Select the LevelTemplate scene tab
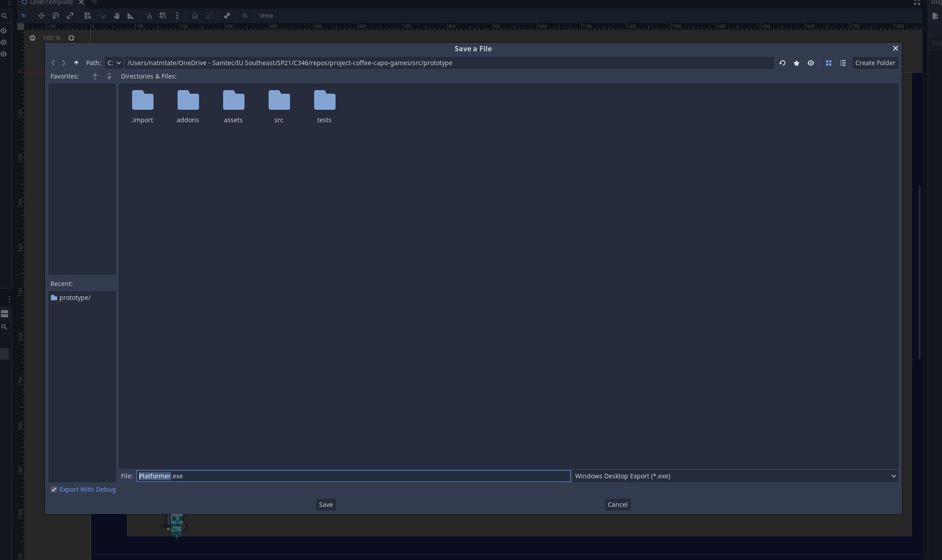The height and width of the screenshot is (560, 942). 50,3
